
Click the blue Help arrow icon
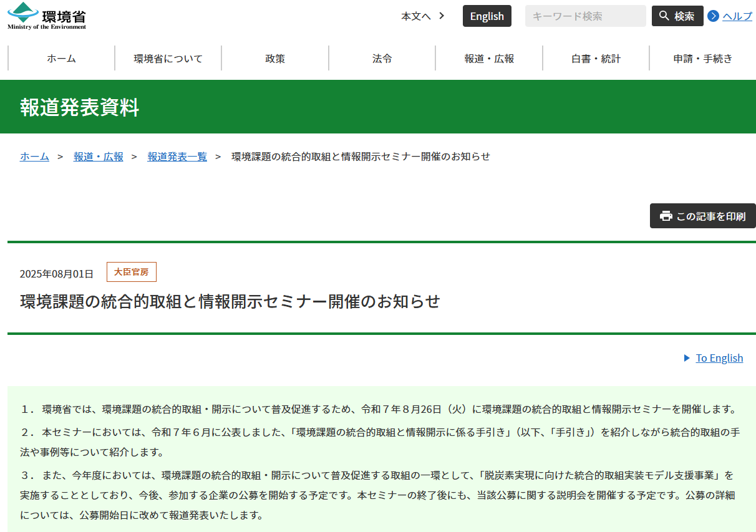coord(713,16)
